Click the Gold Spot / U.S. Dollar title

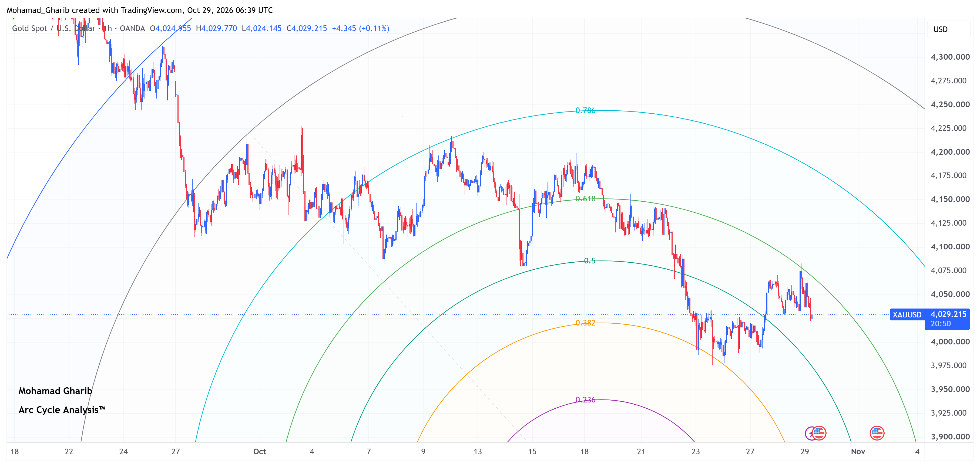[x=54, y=29]
